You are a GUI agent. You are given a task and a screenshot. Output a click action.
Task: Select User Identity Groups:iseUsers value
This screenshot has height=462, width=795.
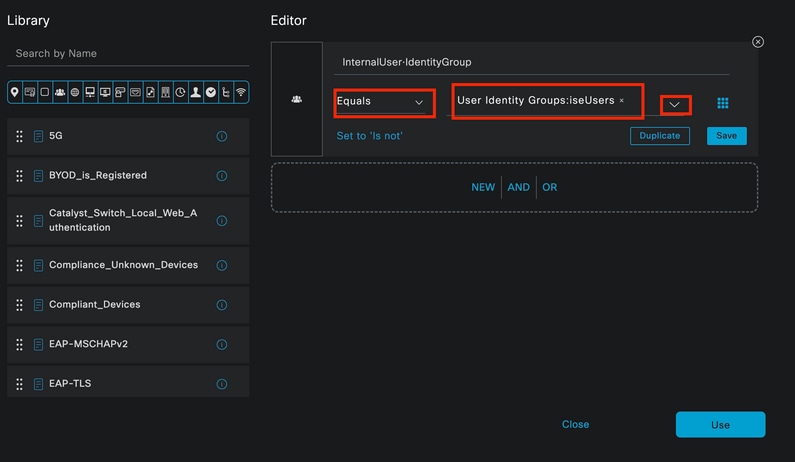coord(535,100)
